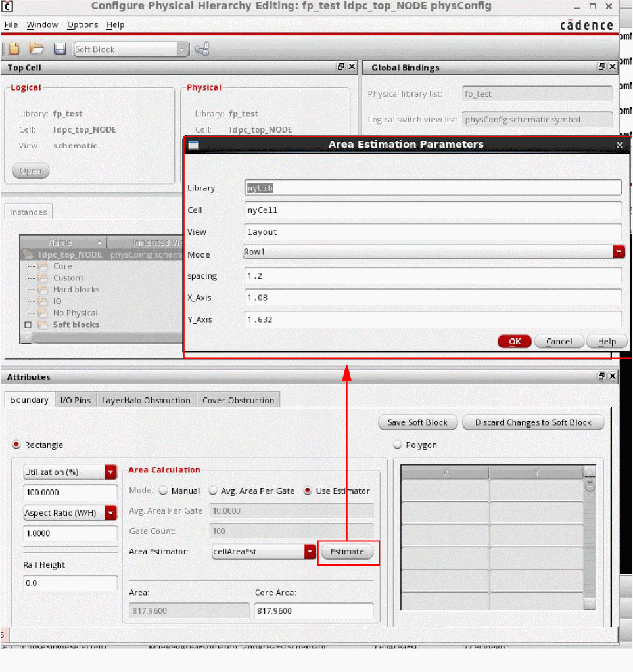Image resolution: width=633 pixels, height=672 pixels.
Task: Open the Options menu
Action: pos(82,25)
